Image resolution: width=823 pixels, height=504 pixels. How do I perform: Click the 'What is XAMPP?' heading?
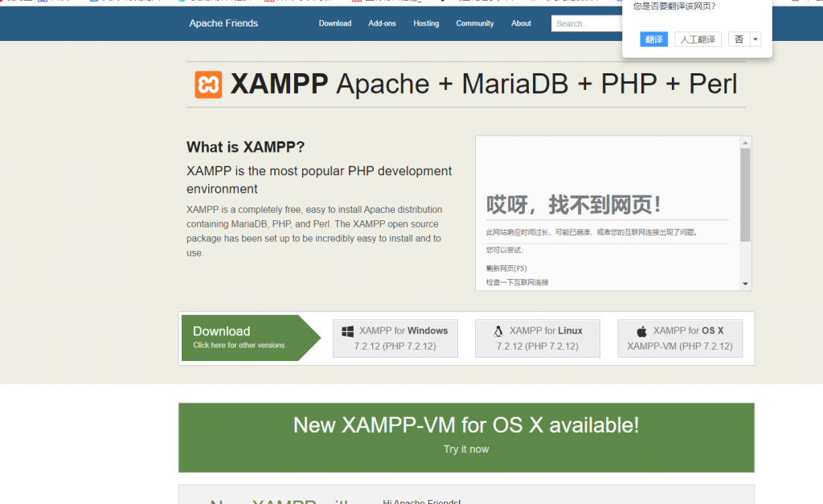[245, 147]
